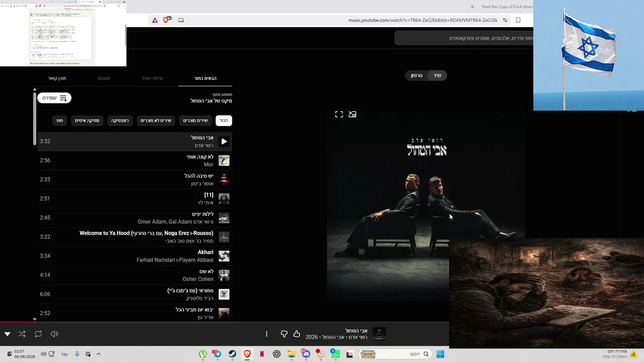Open the miniplayer from the album art
Viewport: 644px width, 362px height.
[x=353, y=115]
